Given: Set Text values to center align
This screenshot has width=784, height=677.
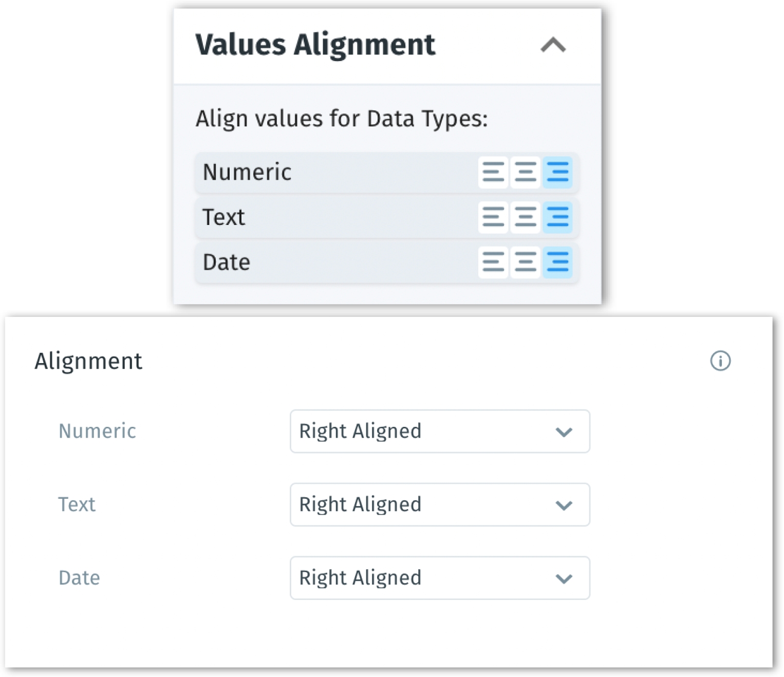Looking at the screenshot, I should 525,217.
